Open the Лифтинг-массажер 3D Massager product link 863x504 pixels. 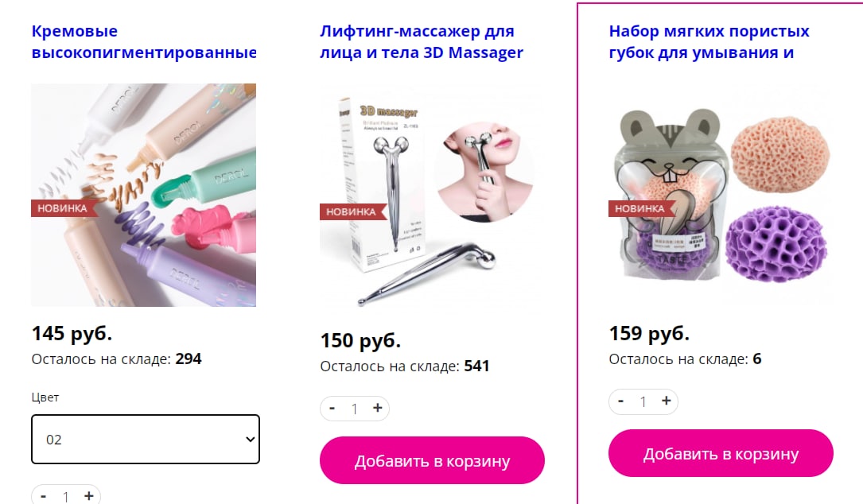pos(422,42)
